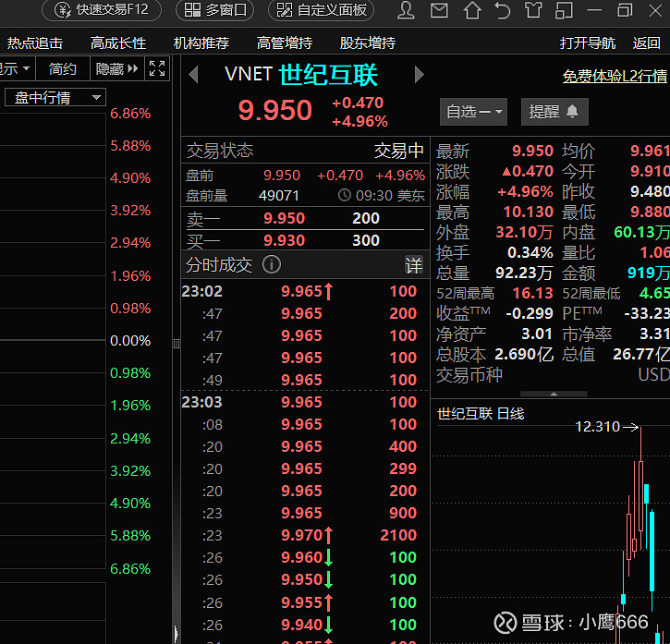
Task: Click the 外盘 value 32.10万
Action: point(524,232)
